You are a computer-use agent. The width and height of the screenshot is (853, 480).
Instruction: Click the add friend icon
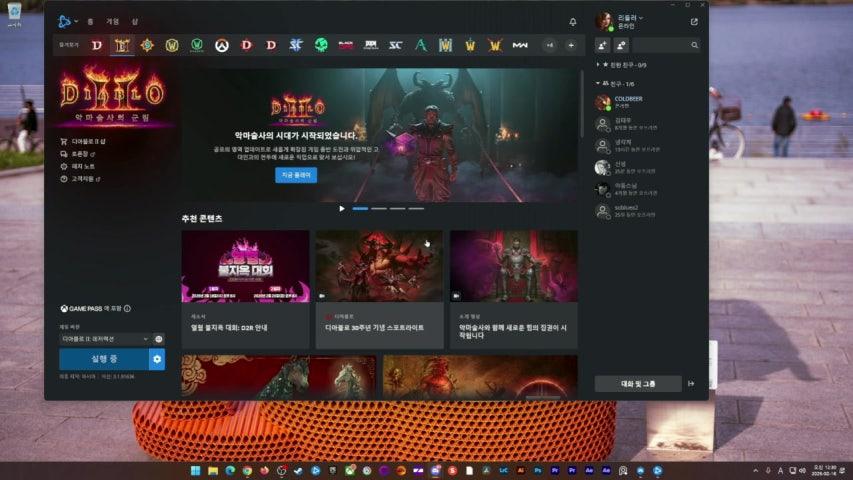603,45
